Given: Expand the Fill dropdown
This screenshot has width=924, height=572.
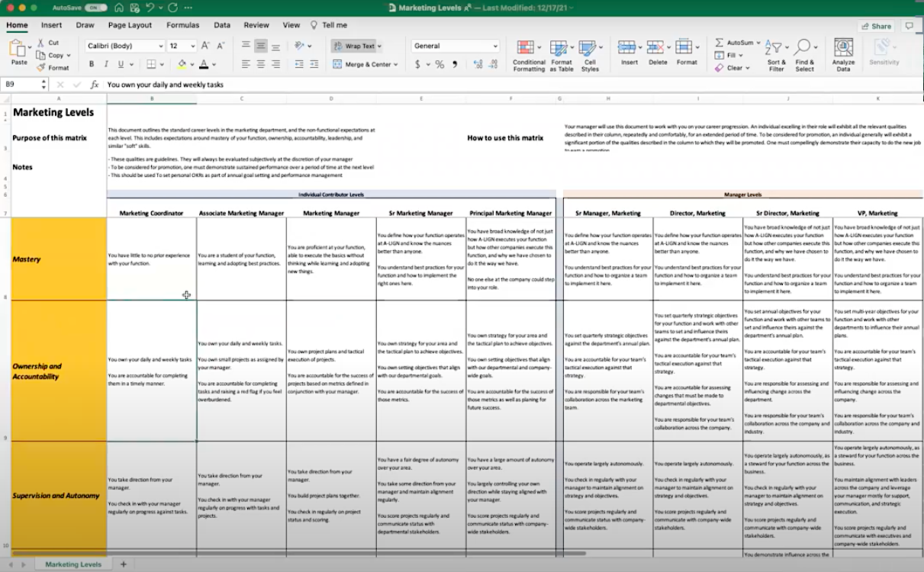Looking at the screenshot, I should (x=742, y=56).
